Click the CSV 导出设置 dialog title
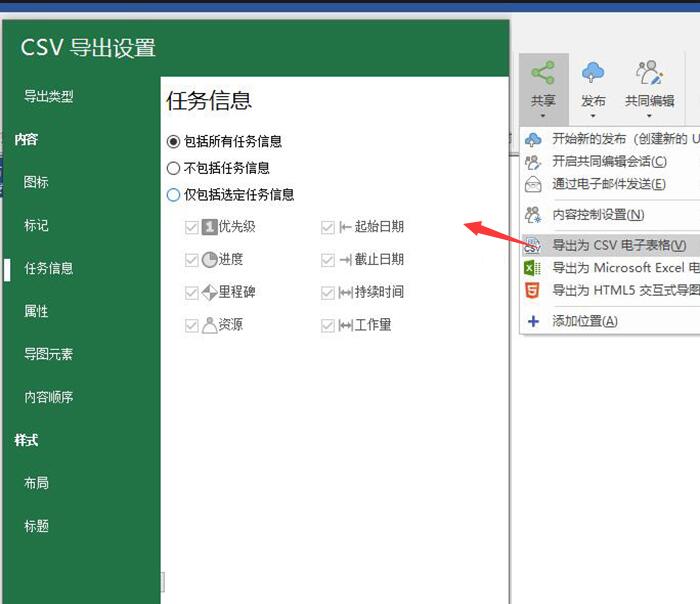The height and width of the screenshot is (604, 700). (x=88, y=47)
